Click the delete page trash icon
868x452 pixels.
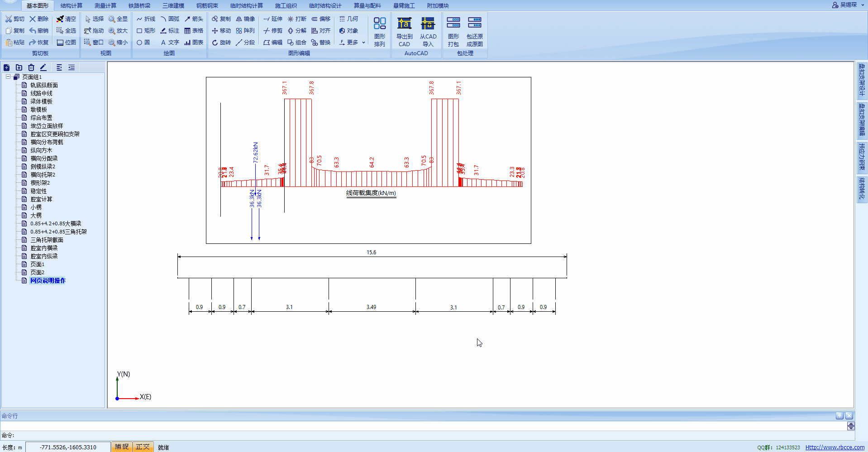click(x=31, y=67)
